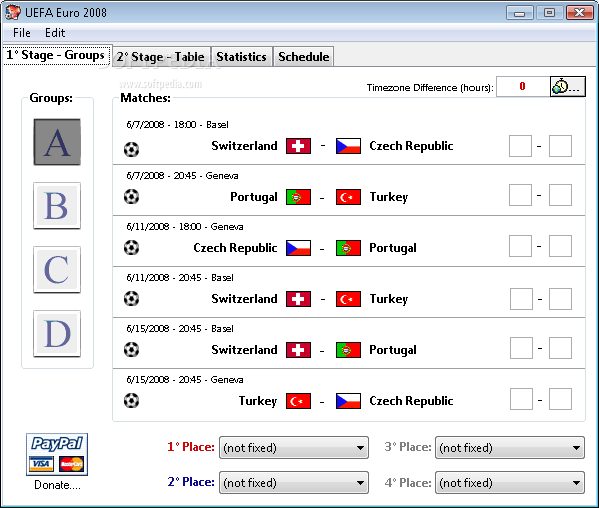This screenshot has height=508, width=599.
Task: Select Group D button
Action: click(x=57, y=333)
